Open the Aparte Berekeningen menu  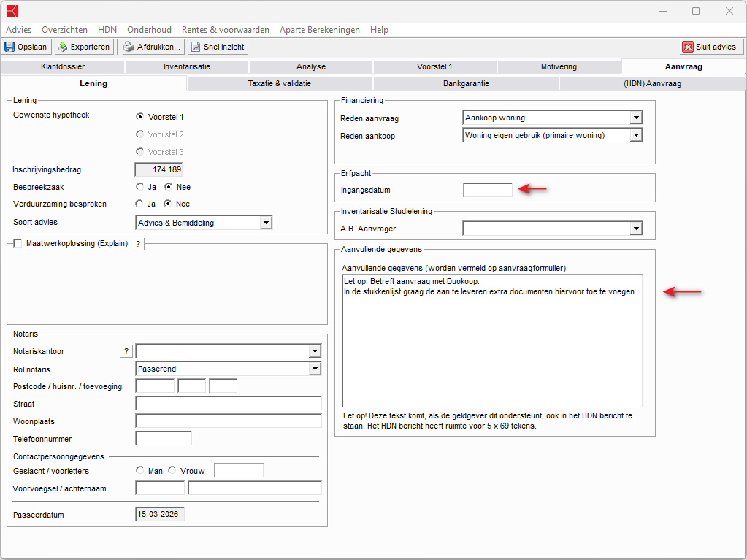tap(320, 29)
